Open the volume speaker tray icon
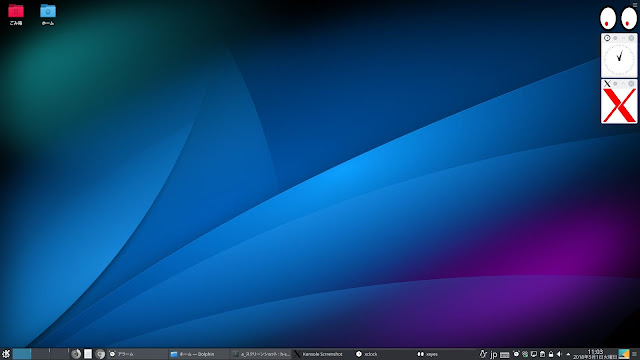Viewport: 640px width, 360px height. (x=559, y=354)
